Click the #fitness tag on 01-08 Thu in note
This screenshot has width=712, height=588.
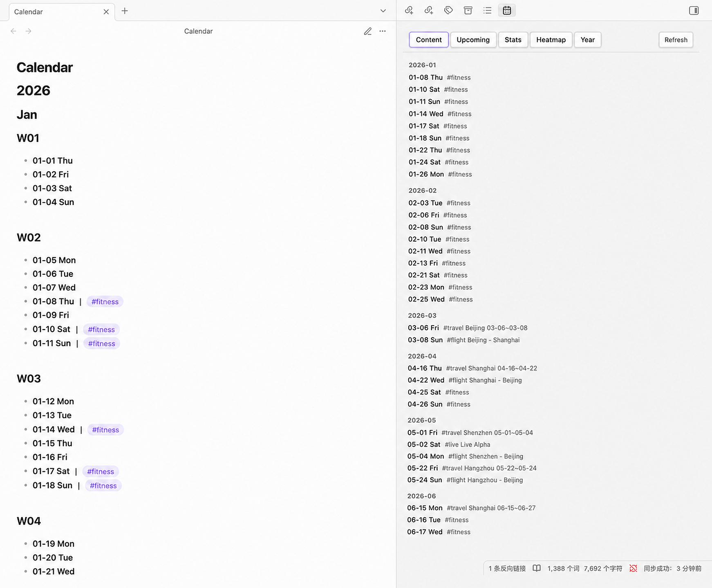coord(105,302)
